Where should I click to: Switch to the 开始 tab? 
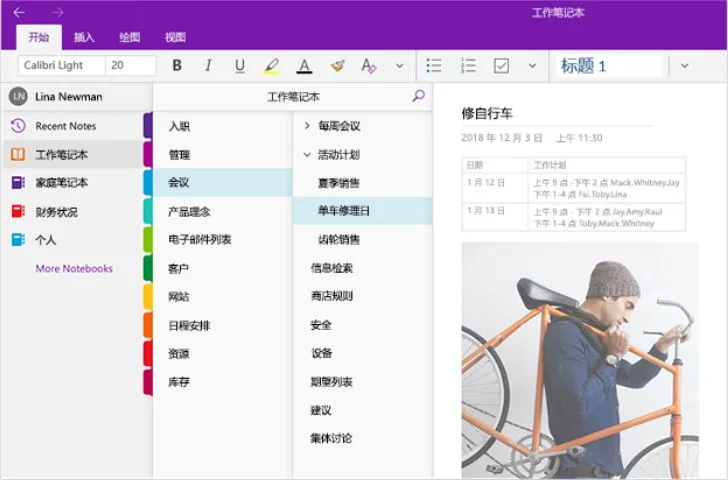(x=39, y=37)
